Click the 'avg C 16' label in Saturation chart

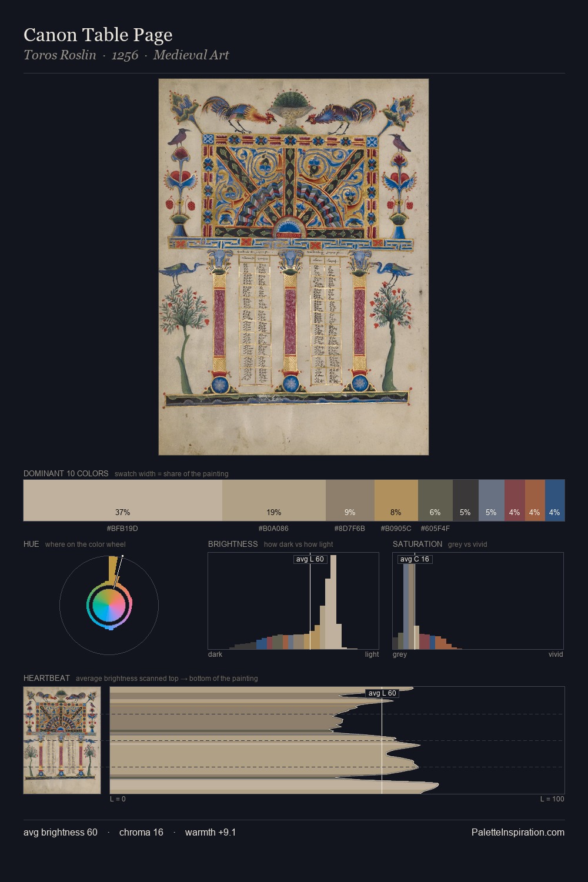[415, 559]
